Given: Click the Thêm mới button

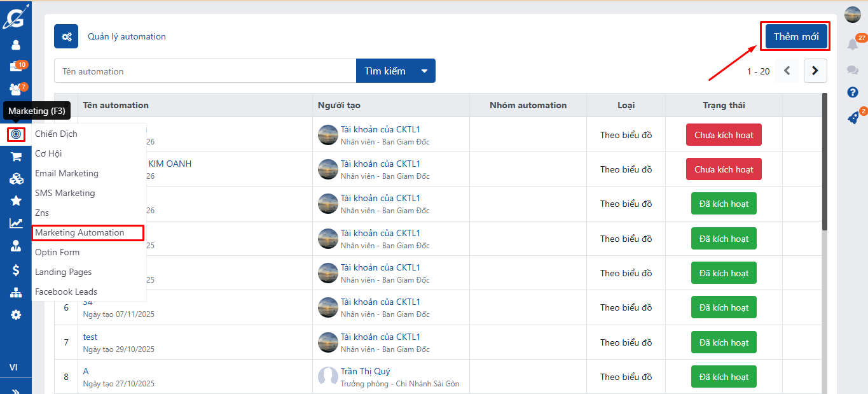Looking at the screenshot, I should pos(796,36).
